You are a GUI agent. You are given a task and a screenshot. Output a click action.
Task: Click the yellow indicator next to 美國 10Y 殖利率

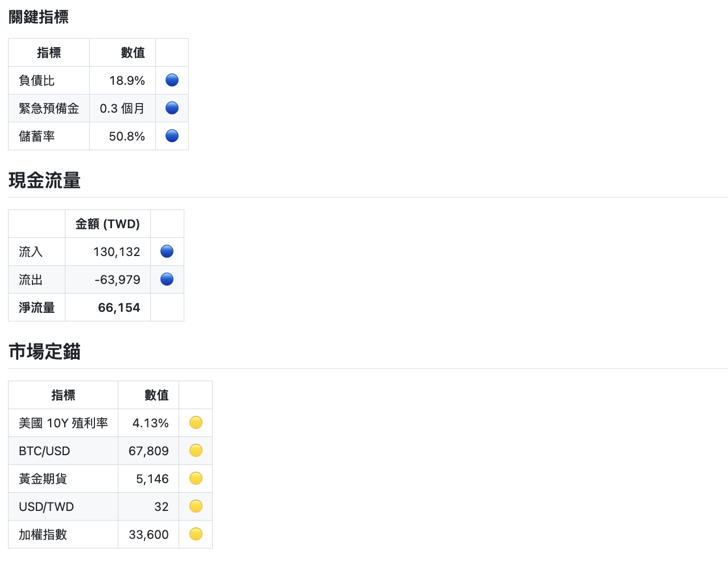point(195,422)
